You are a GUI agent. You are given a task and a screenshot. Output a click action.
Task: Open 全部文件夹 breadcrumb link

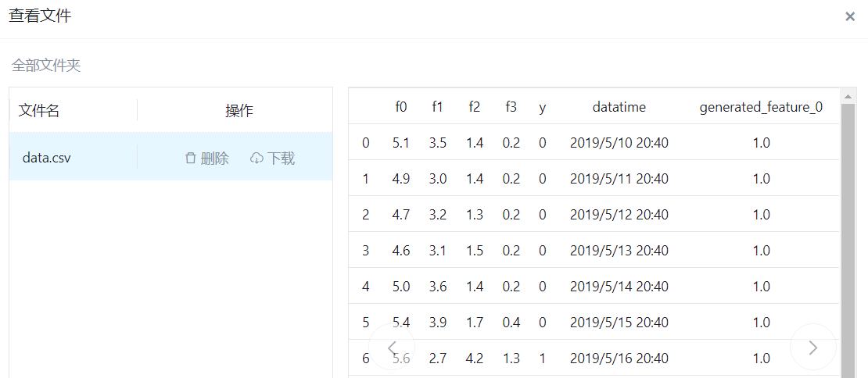46,66
